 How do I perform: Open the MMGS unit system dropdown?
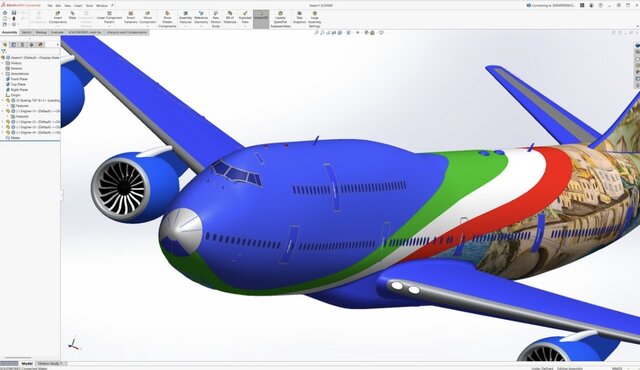629,368
